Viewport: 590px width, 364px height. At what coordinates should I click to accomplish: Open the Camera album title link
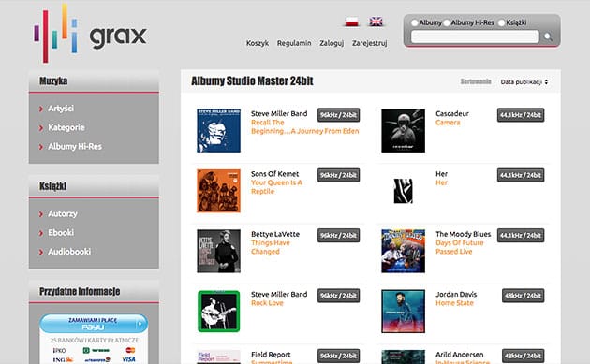(448, 123)
